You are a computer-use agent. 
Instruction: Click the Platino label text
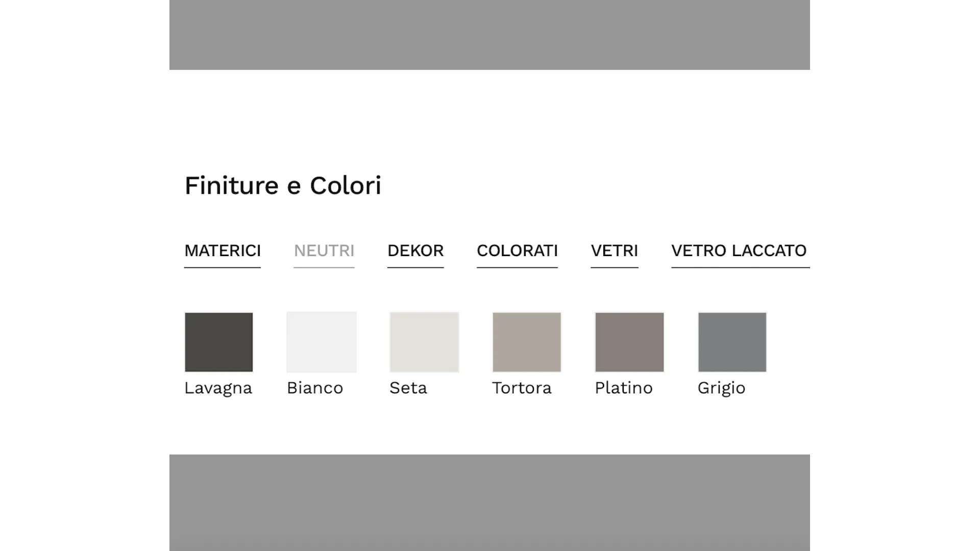[x=623, y=388]
